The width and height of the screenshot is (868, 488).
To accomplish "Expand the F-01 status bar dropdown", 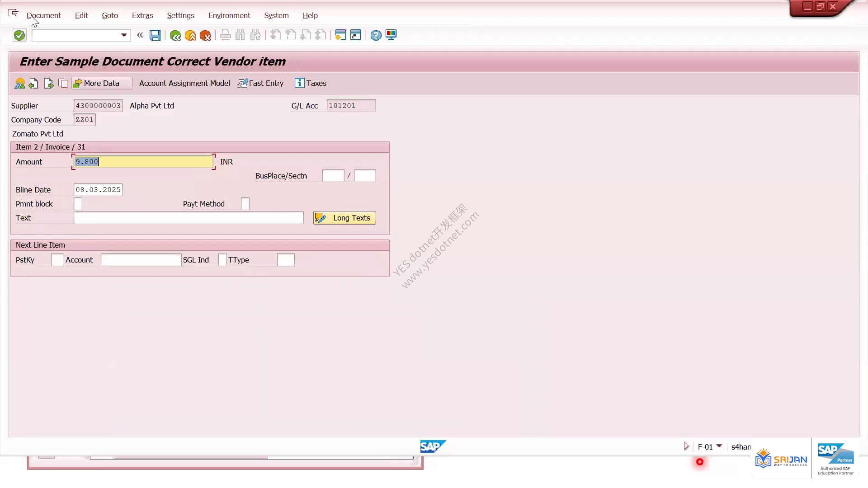I will tap(719, 446).
